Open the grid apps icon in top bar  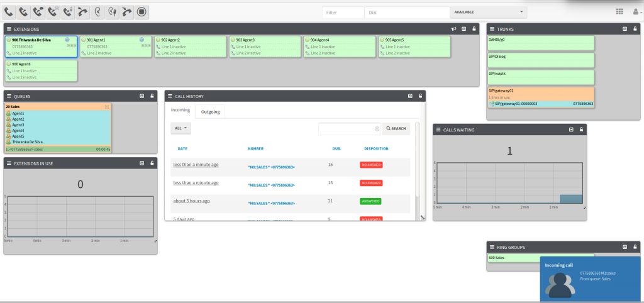coord(619,12)
